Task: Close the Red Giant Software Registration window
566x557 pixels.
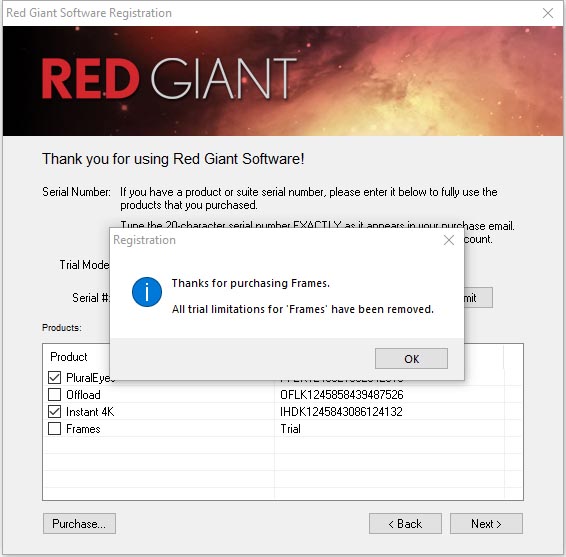Action: pyautogui.click(x=548, y=13)
